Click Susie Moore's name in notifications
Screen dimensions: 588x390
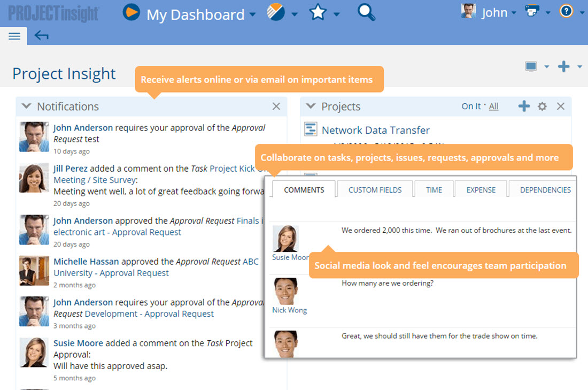[78, 343]
